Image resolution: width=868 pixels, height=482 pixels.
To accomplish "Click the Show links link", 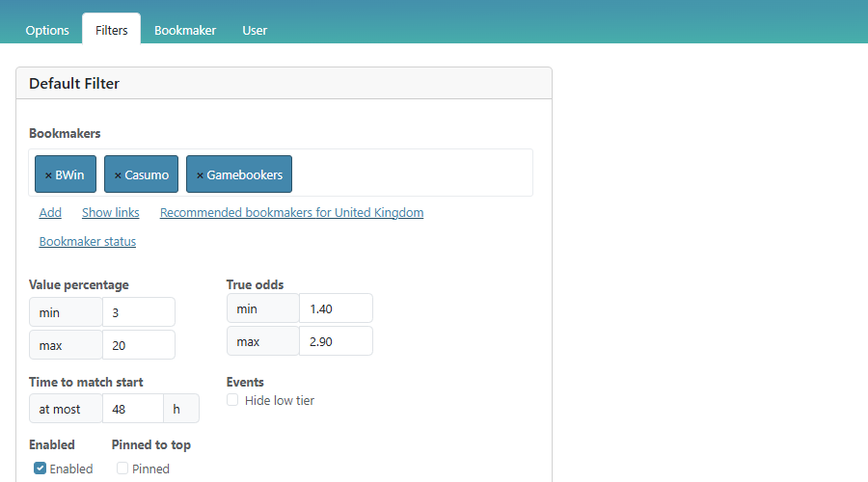I will click(111, 212).
